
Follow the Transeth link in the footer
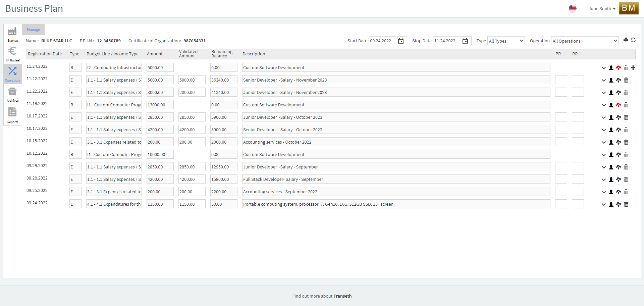[x=342, y=296]
